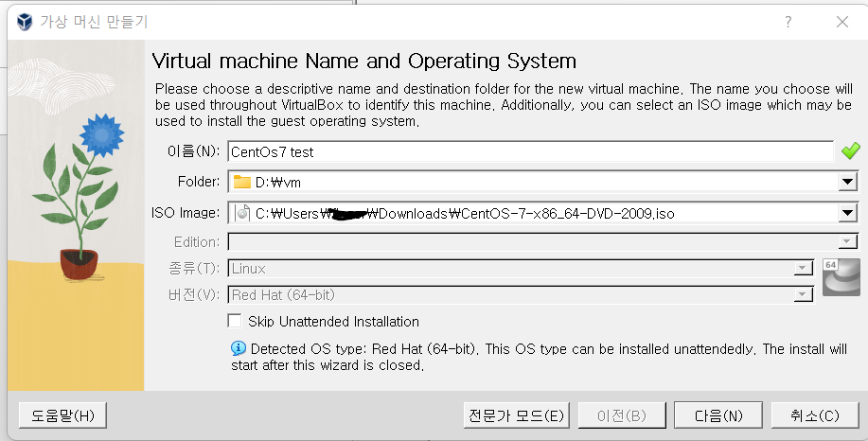This screenshot has height=441, width=868.
Task: Click the disc icon in ISO Image field
Action: tap(242, 213)
